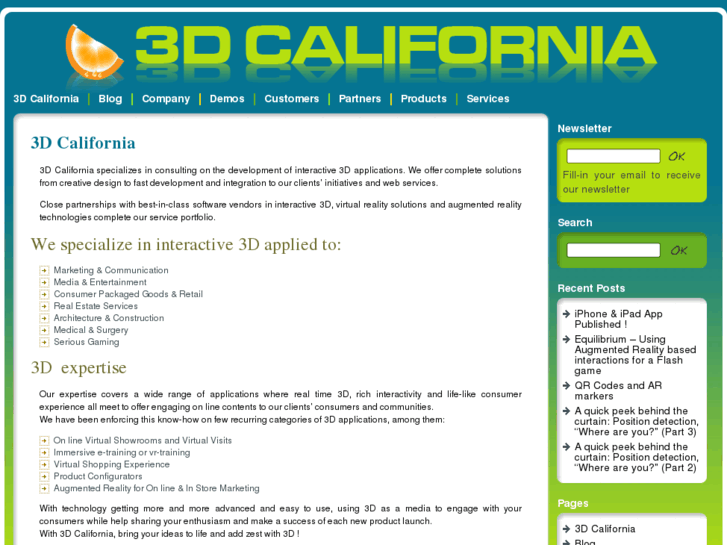Click bullet icon for Medical & Surgery

pyautogui.click(x=44, y=331)
